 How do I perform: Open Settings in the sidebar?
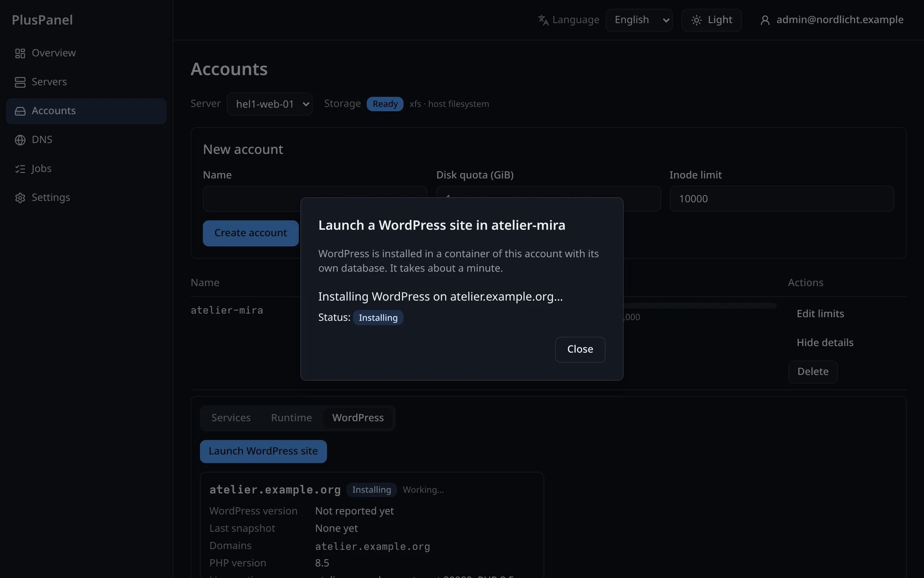(86, 198)
